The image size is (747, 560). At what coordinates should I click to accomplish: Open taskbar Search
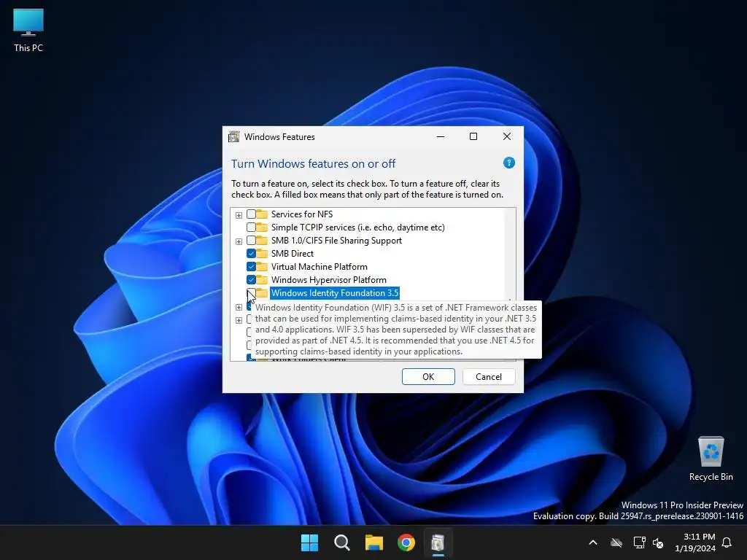(x=342, y=542)
